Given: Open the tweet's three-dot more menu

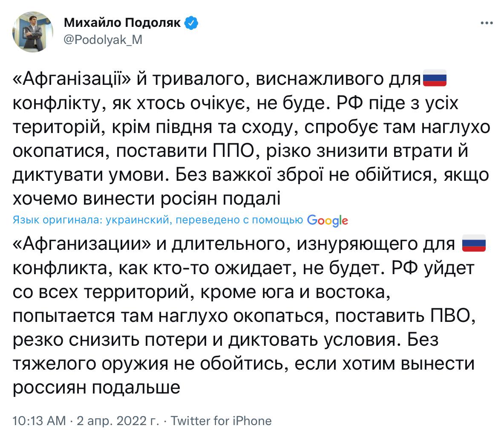Looking at the screenshot, I should (487, 23).
